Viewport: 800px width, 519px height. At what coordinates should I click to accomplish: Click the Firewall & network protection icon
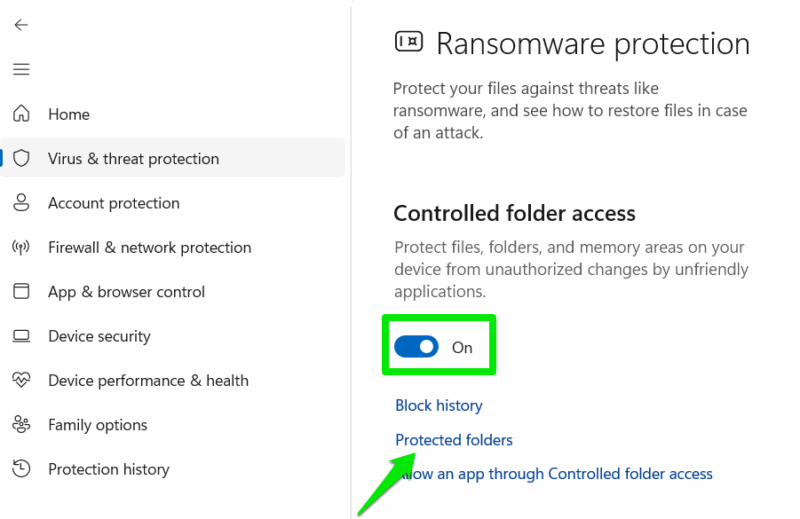21,248
